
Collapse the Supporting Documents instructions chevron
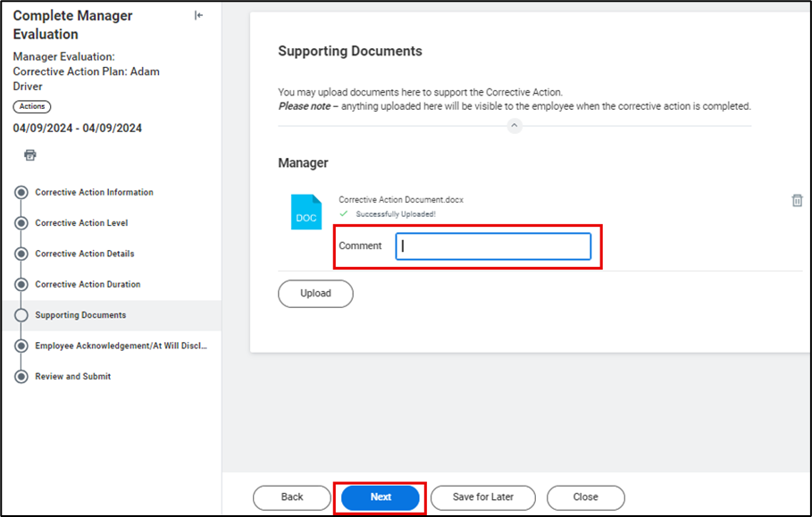pos(515,126)
